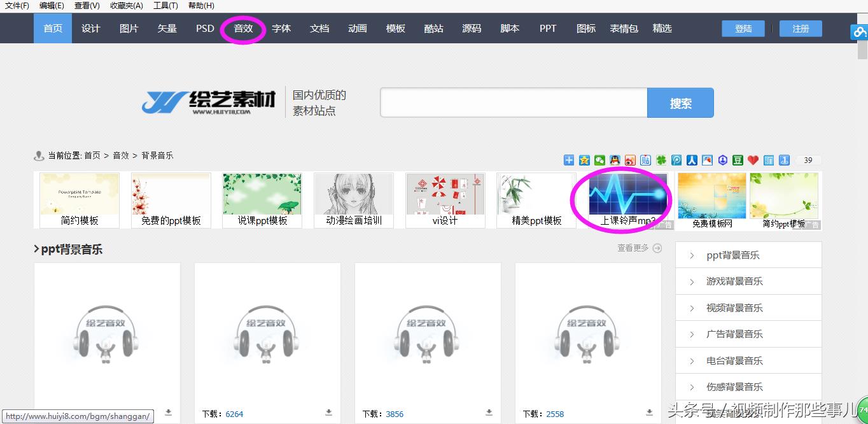
Task: Share page to QQ via penguin icon
Action: 615,160
